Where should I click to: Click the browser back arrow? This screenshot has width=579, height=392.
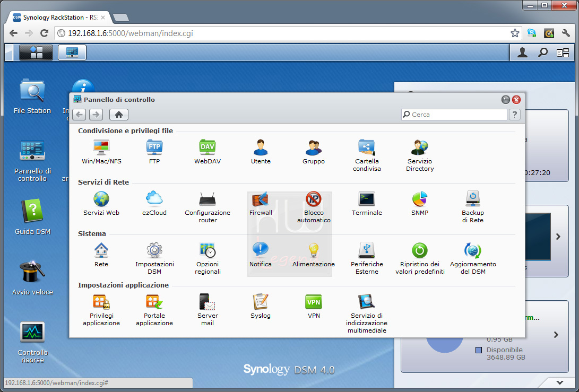(14, 33)
